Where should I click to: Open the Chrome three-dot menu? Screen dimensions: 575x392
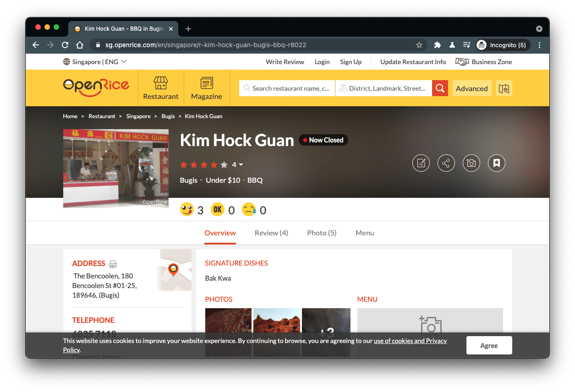point(539,45)
